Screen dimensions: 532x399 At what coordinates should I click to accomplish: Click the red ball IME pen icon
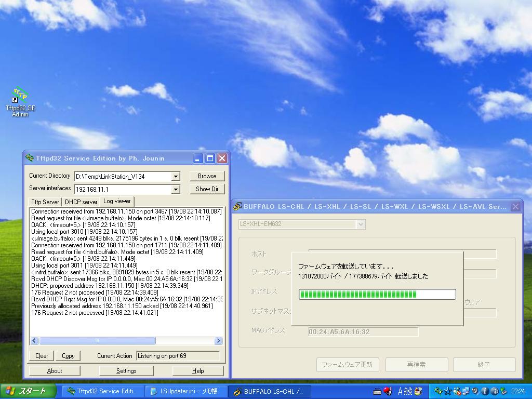coord(388,391)
